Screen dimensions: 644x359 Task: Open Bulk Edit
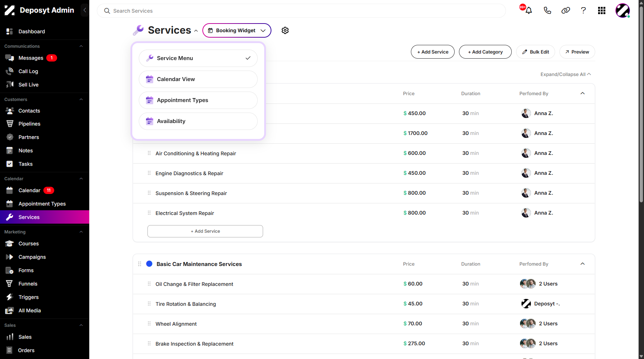[536, 52]
